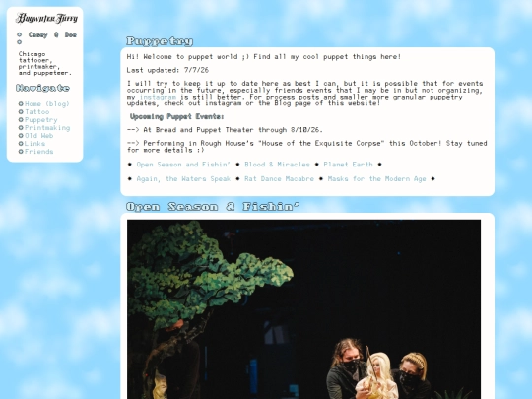Image resolution: width=532 pixels, height=399 pixels.
Task: Click bullet icon beside Friends
Action: coord(21,152)
